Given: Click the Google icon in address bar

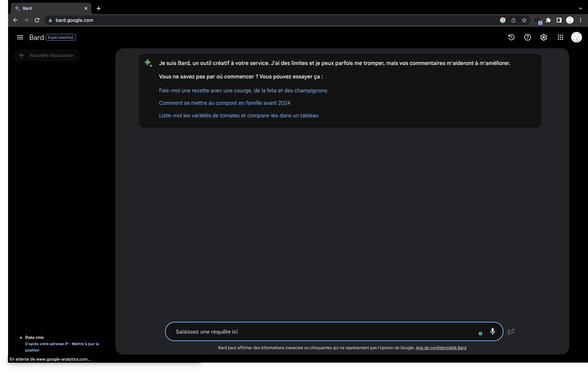Looking at the screenshot, I should pyautogui.click(x=503, y=20).
